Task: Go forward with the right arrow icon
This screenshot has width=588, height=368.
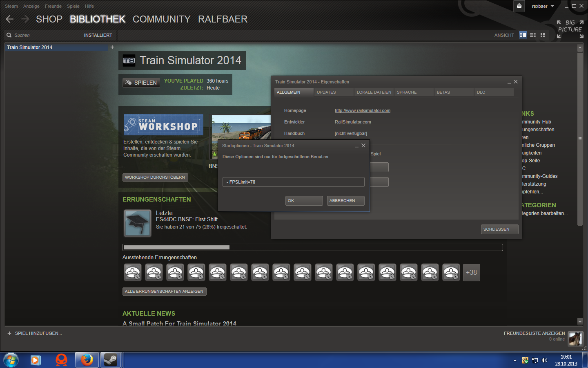Action: point(25,19)
